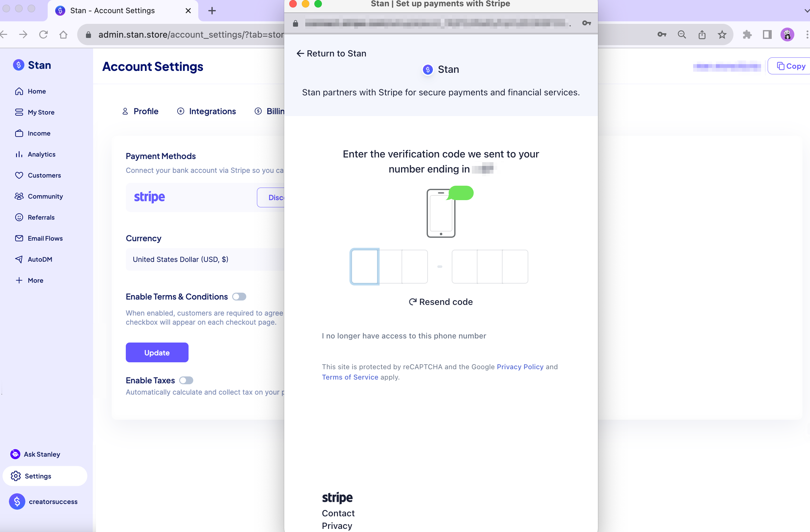Click password key icon in popup address bar
The width and height of the screenshot is (810, 532).
click(586, 23)
